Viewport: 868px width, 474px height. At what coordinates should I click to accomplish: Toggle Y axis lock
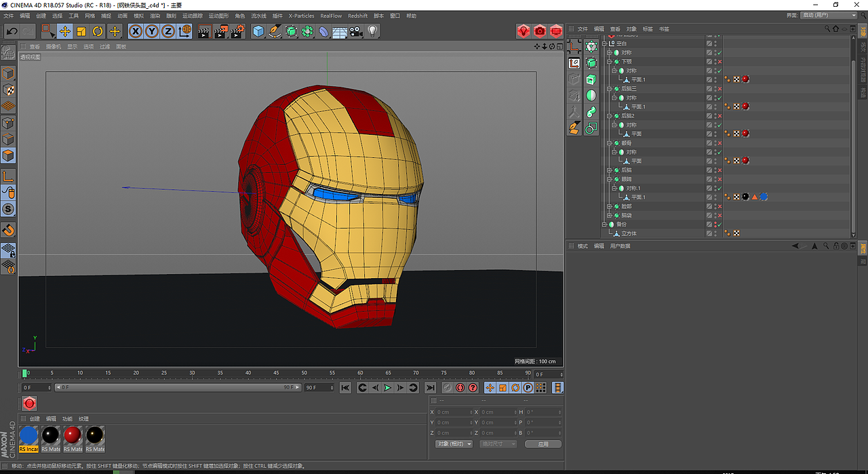[x=152, y=31]
